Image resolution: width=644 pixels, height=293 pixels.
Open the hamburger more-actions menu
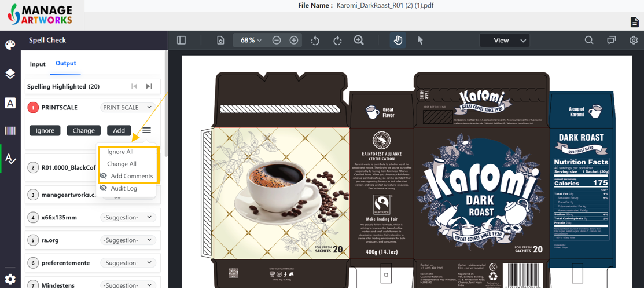tap(146, 130)
